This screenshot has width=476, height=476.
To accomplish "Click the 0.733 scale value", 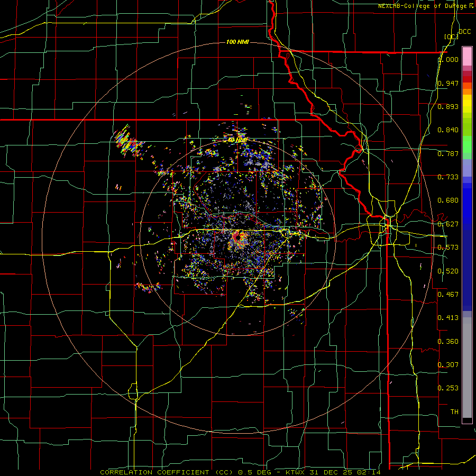I will (x=448, y=177).
